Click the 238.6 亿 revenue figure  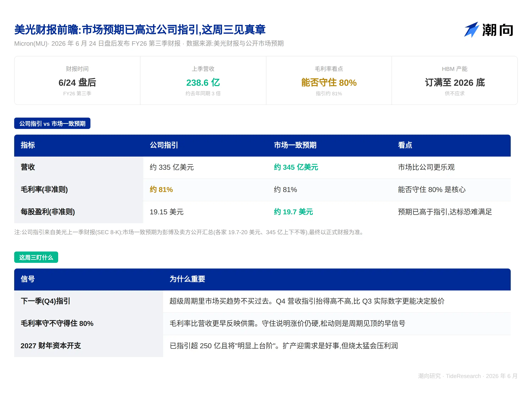pos(203,83)
